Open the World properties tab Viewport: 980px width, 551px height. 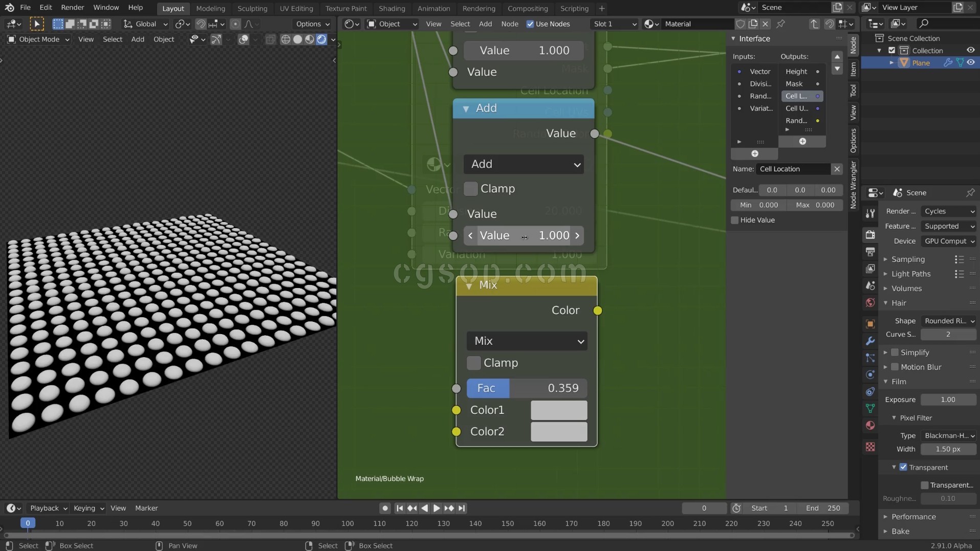870,303
